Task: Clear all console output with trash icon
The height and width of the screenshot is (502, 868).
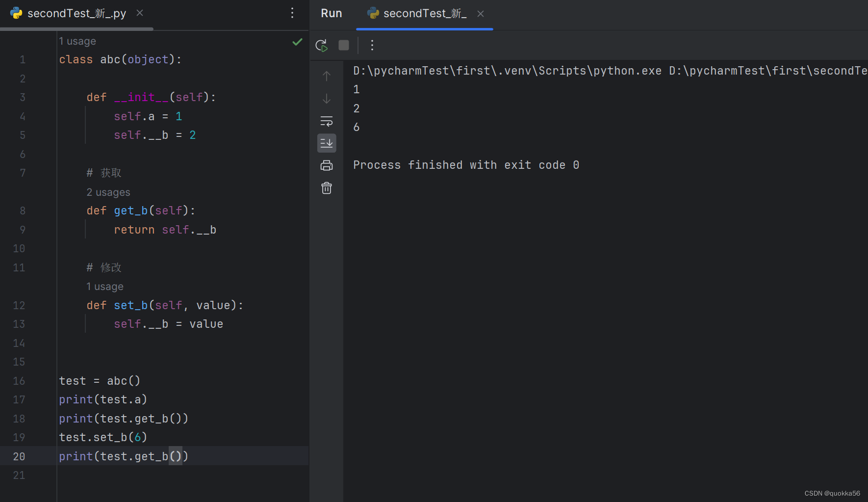Action: 327,188
